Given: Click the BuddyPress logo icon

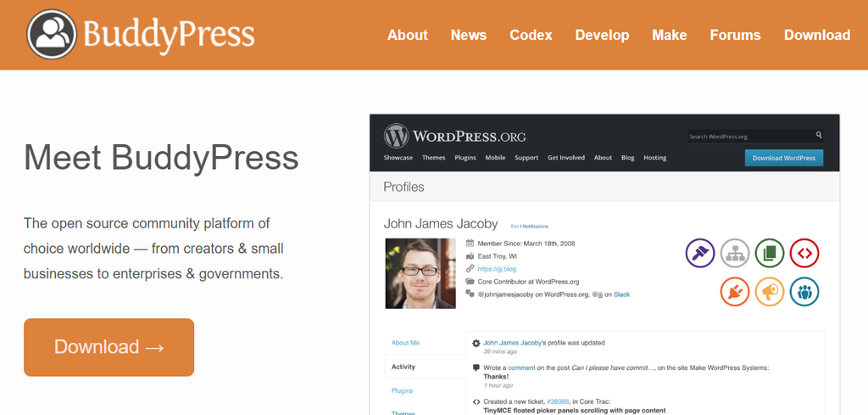Looking at the screenshot, I should 52,34.
